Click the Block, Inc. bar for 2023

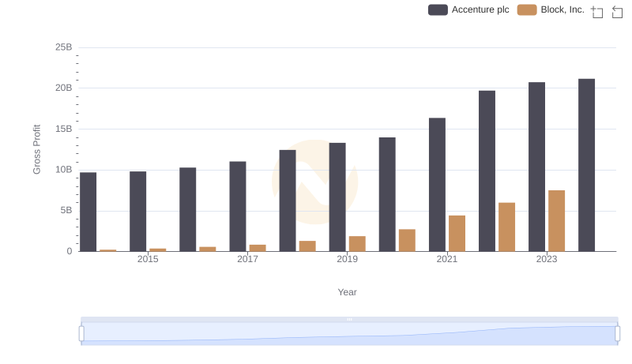pyautogui.click(x=557, y=221)
